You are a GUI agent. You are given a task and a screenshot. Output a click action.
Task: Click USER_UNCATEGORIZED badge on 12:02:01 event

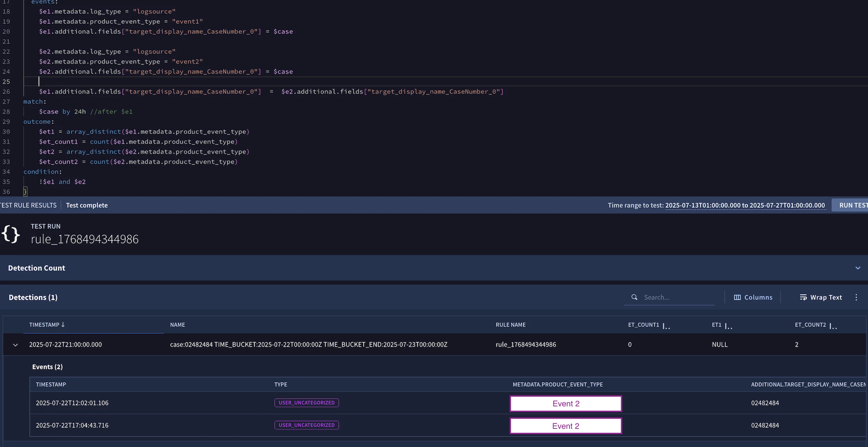(306, 402)
